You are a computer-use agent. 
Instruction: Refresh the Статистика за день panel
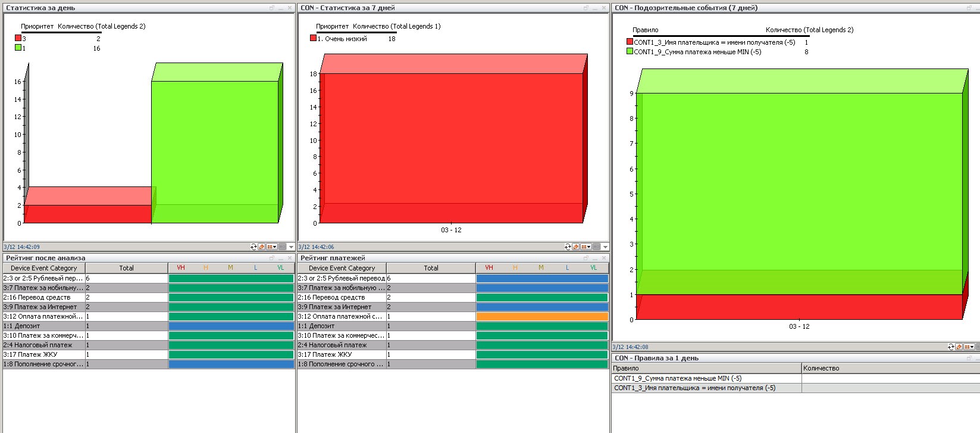point(254,247)
